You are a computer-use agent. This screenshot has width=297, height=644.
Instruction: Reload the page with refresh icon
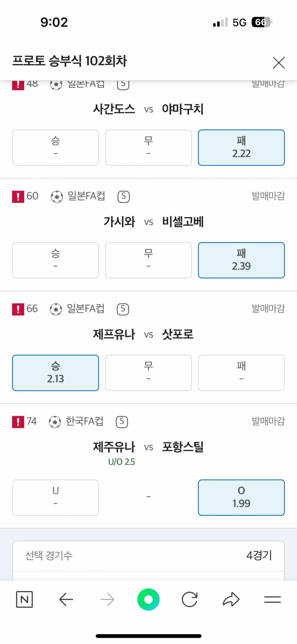(189, 599)
